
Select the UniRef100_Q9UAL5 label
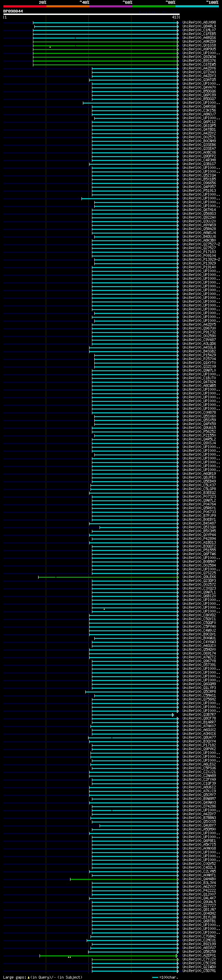(199, 902)
